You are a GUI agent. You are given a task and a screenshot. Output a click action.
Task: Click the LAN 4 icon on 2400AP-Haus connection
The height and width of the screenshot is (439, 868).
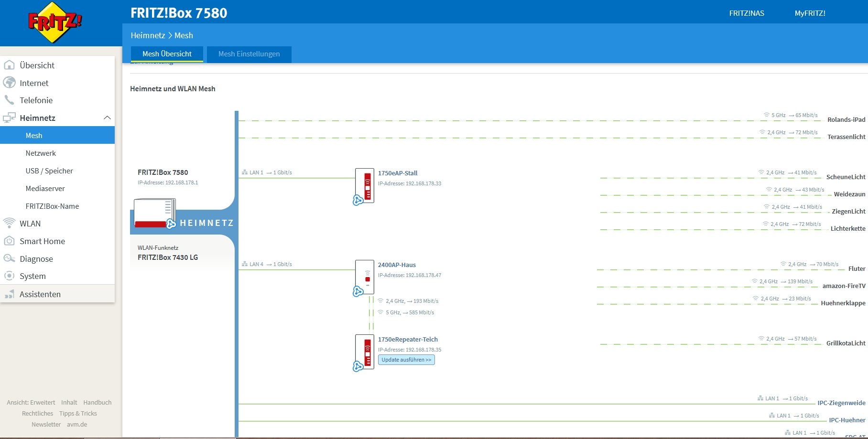coord(245,264)
